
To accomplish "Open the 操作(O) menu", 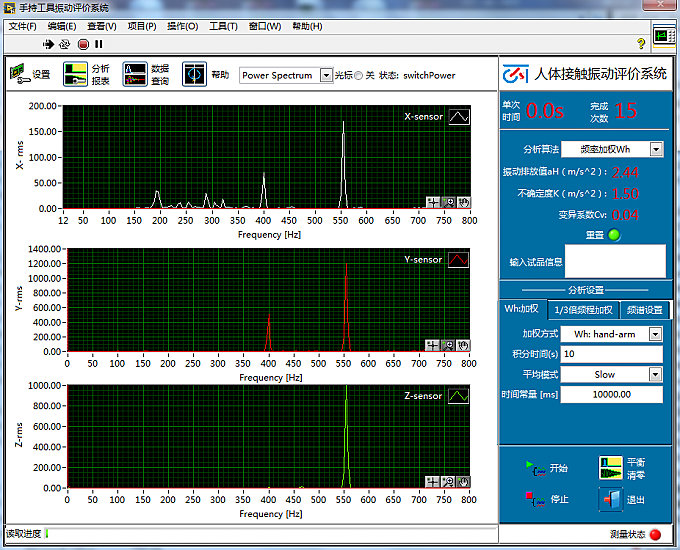I will (182, 26).
